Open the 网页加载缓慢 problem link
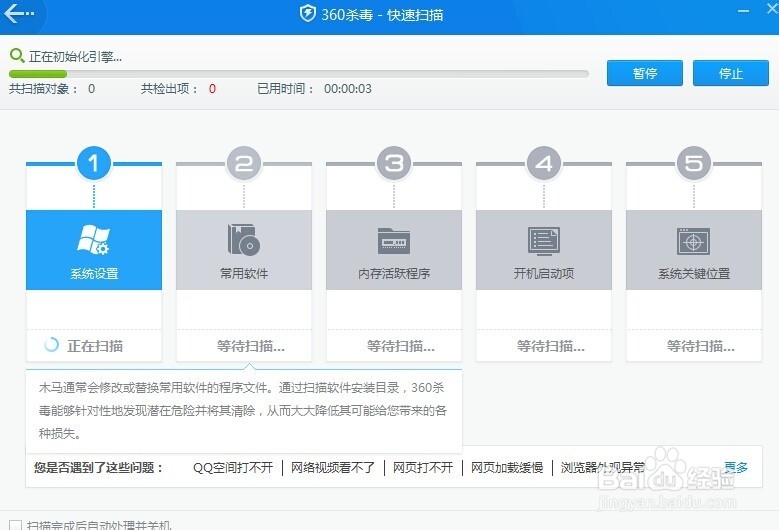 point(507,467)
